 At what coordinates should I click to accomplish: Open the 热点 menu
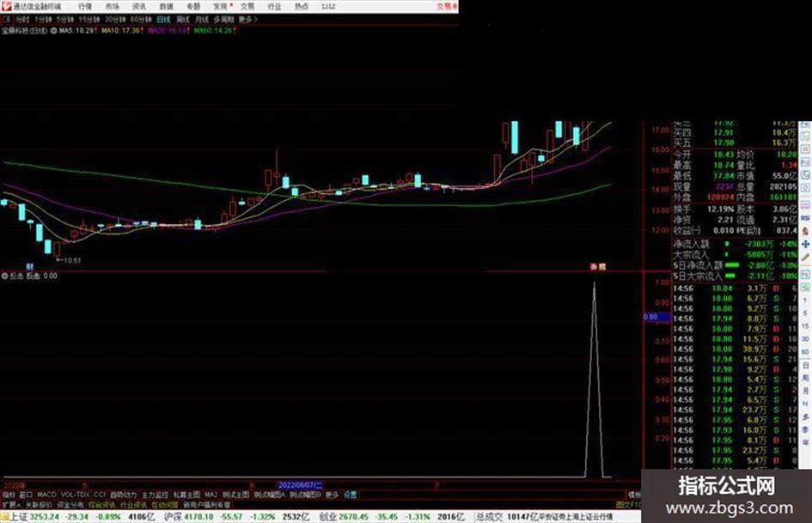click(302, 6)
